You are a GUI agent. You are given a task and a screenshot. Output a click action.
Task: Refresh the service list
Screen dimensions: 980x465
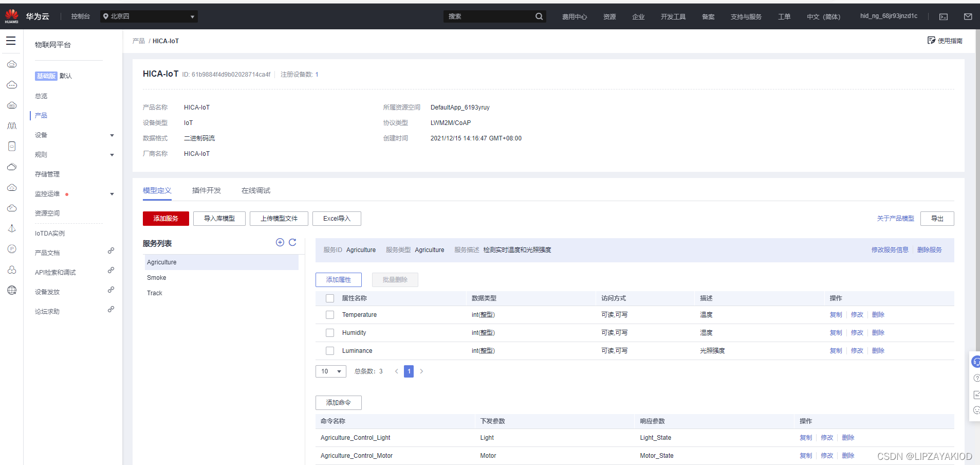point(292,242)
